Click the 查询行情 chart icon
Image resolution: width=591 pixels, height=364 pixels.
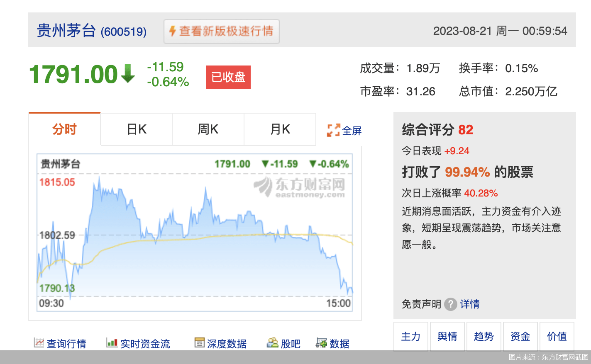pos(39,343)
